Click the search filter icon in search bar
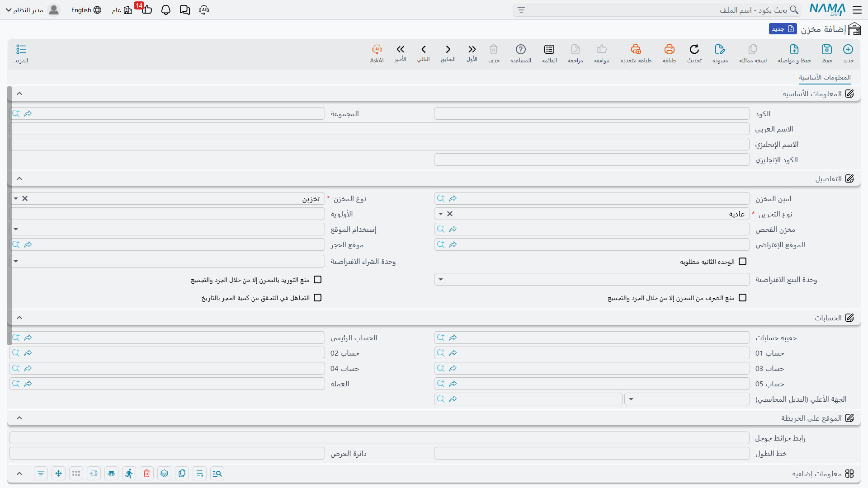 click(521, 10)
